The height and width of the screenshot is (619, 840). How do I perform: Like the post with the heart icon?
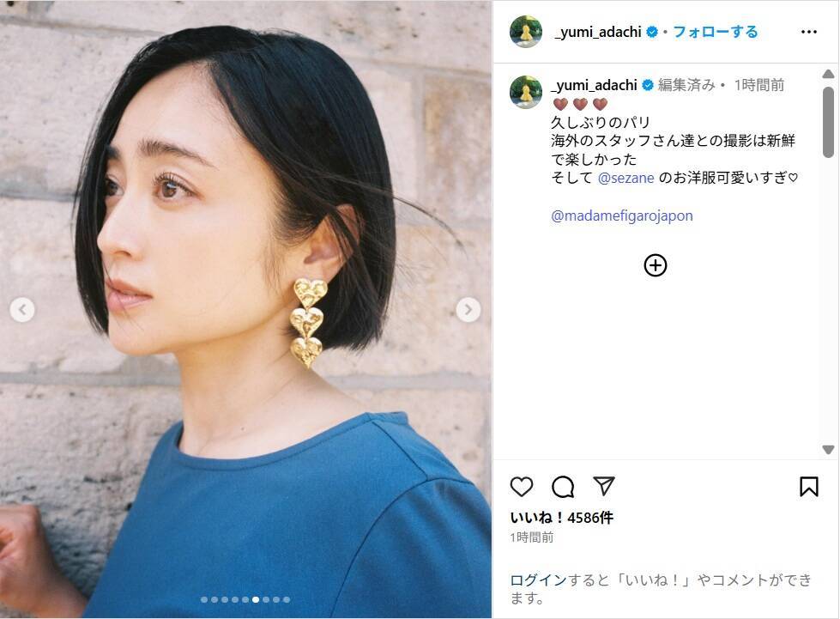tap(522, 486)
